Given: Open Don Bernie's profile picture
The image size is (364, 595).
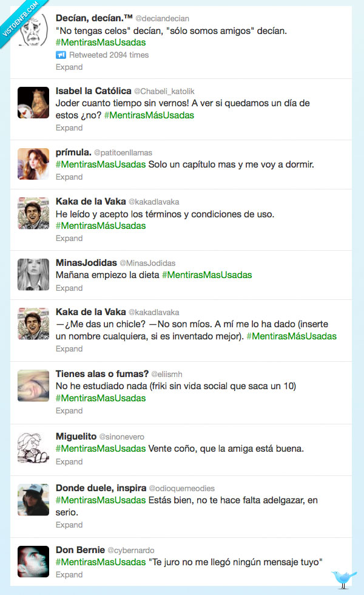Looking at the screenshot, I should tap(33, 561).
